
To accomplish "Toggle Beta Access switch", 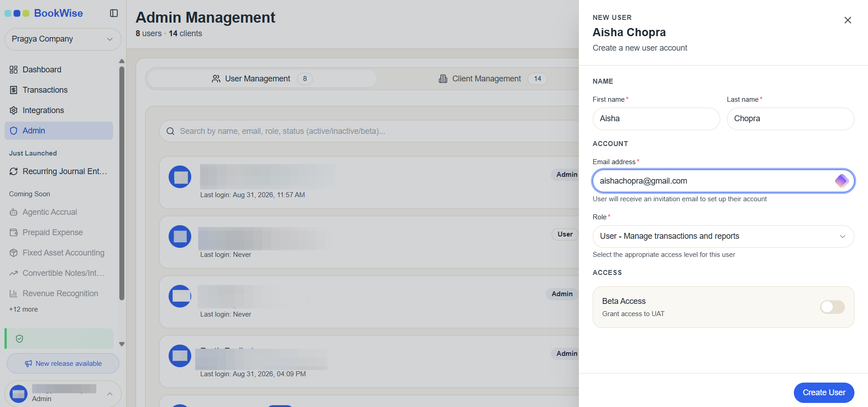I will point(832,307).
